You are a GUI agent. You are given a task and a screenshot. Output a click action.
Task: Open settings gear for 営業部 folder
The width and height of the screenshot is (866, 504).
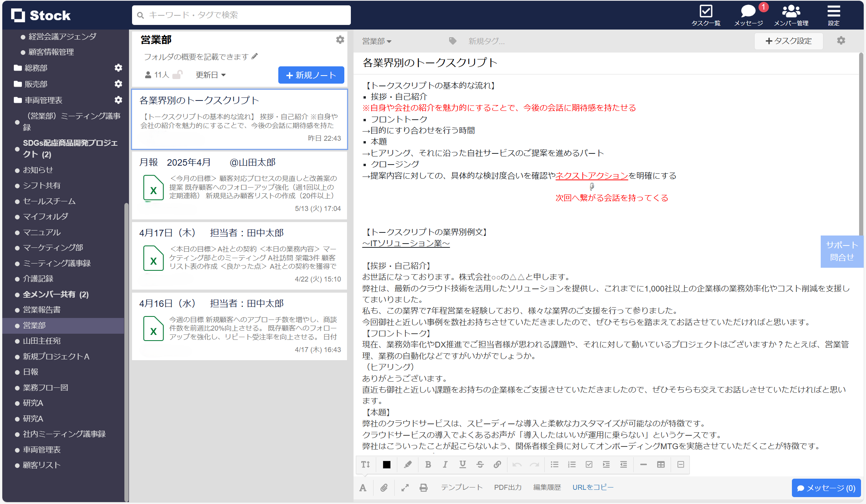pos(340,40)
